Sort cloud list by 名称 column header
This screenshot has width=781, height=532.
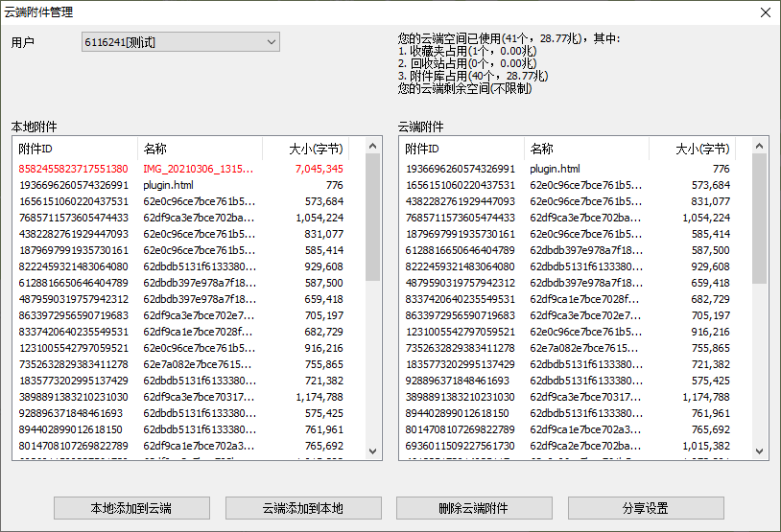[586, 149]
